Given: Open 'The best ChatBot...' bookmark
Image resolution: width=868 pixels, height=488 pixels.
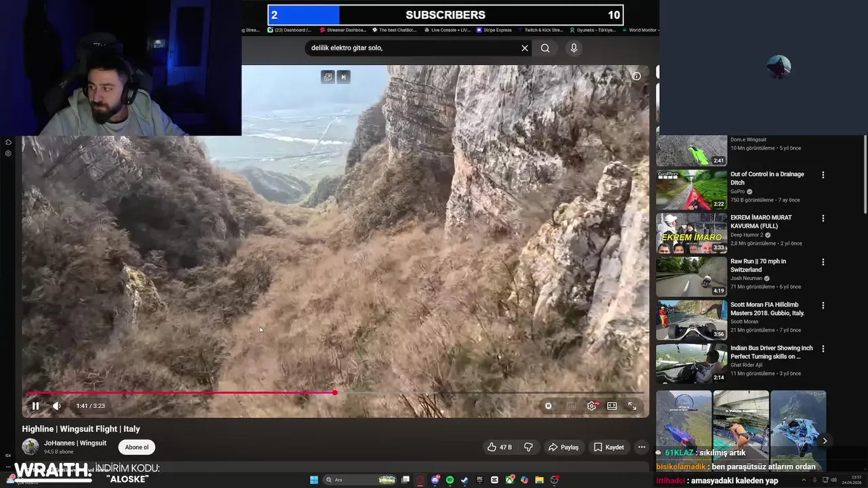Looking at the screenshot, I should (395, 30).
